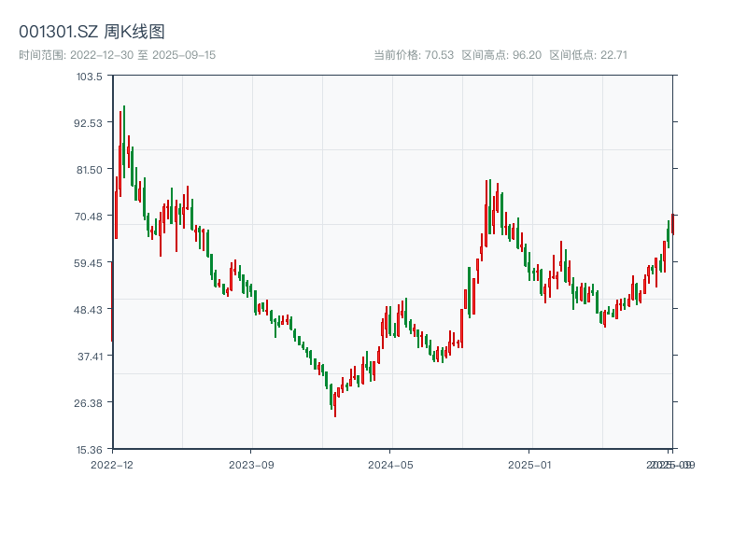Click the y-axis label 15.36
The image size is (747, 560).
tap(90, 450)
